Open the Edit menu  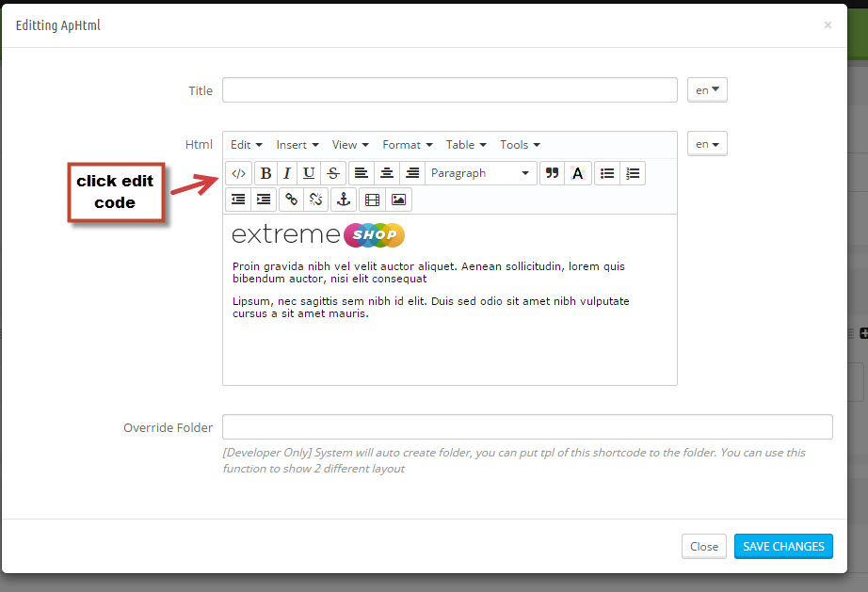[x=247, y=145]
